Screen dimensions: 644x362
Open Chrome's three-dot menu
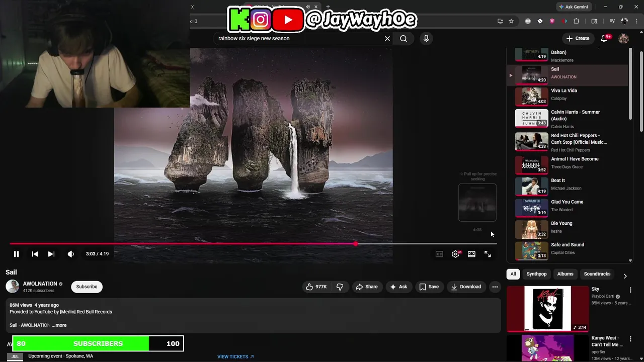coord(636,21)
